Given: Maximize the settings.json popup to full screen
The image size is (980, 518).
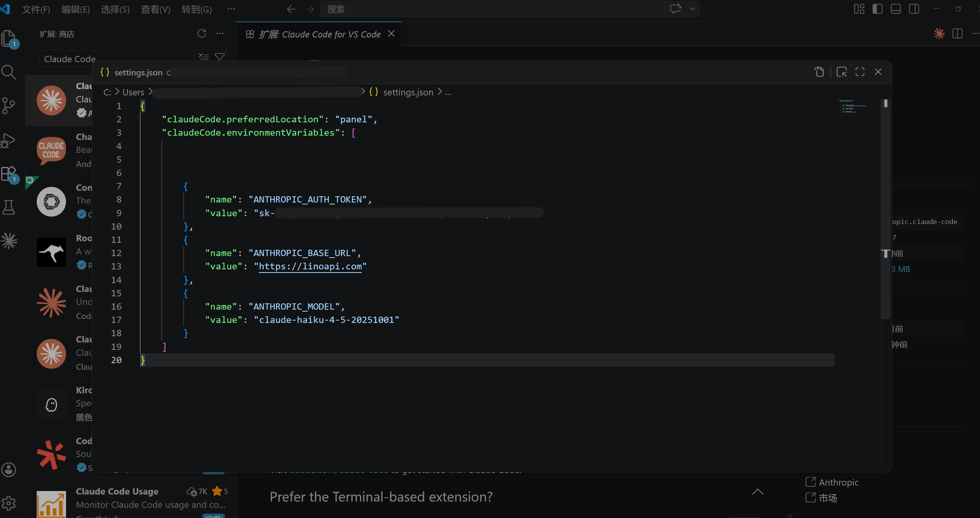Looking at the screenshot, I should [860, 72].
